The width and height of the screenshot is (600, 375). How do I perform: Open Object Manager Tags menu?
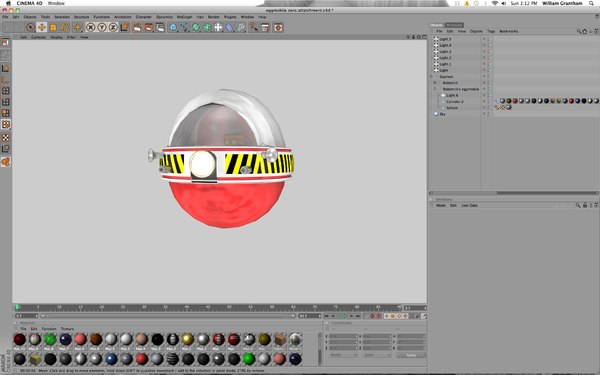pyautogui.click(x=491, y=31)
